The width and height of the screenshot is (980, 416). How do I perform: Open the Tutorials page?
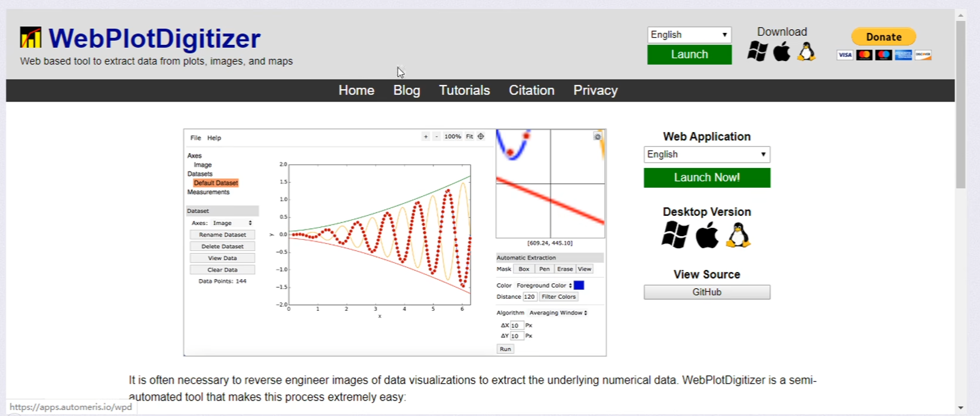click(x=465, y=90)
